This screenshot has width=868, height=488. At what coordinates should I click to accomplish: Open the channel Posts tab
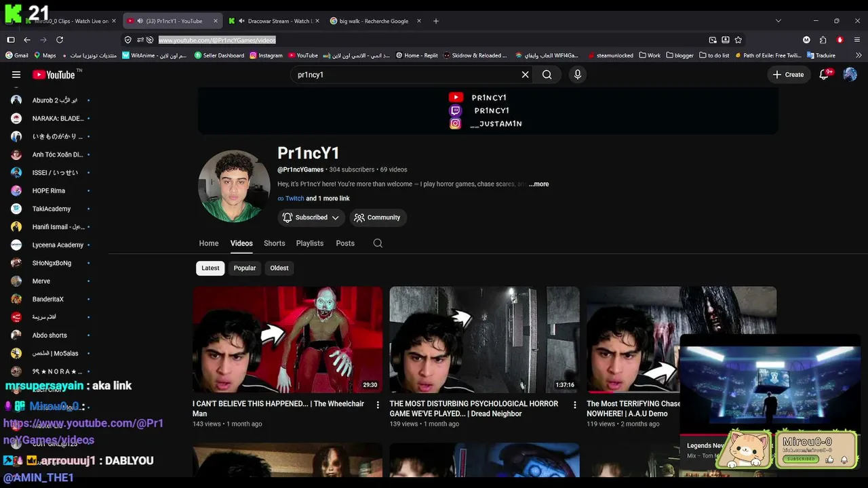(x=345, y=243)
